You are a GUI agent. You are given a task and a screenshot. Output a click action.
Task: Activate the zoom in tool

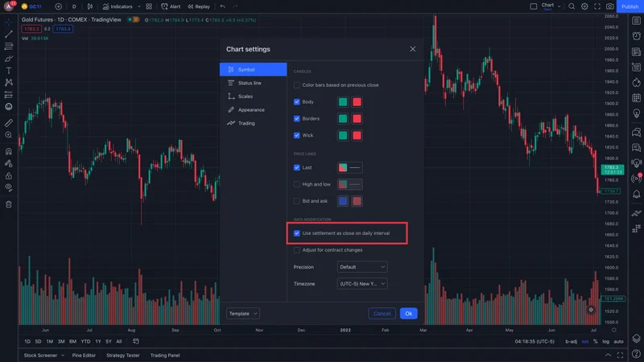point(9,135)
